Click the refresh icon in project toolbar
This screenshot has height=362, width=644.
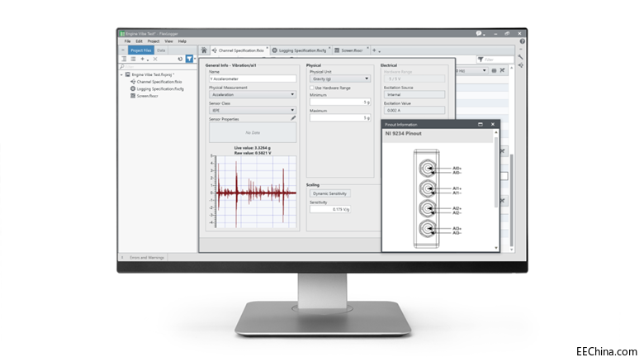(180, 60)
